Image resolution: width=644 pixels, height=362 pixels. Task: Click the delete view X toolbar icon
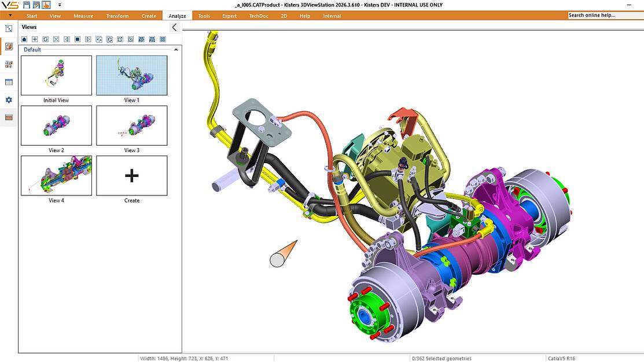tap(56, 39)
